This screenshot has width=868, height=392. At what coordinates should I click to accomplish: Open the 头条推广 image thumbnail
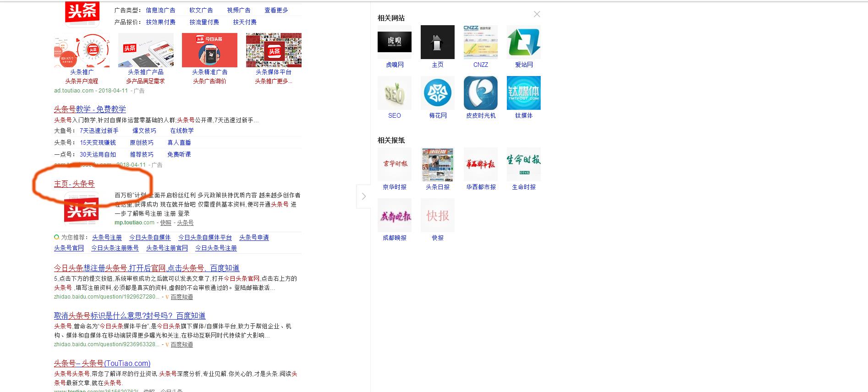tap(82, 50)
